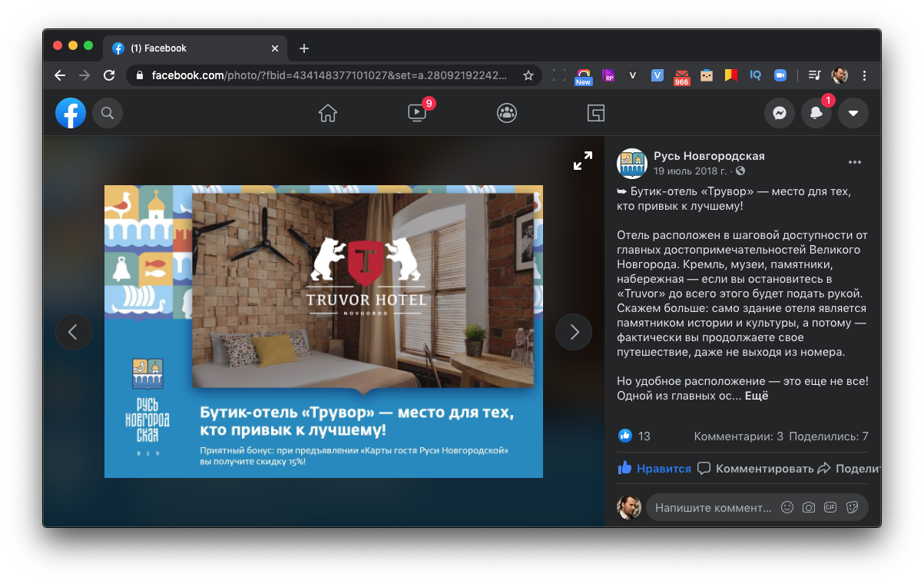The image size is (924, 584).
Task: Open the account dropdown arrow menu
Action: coord(853,114)
